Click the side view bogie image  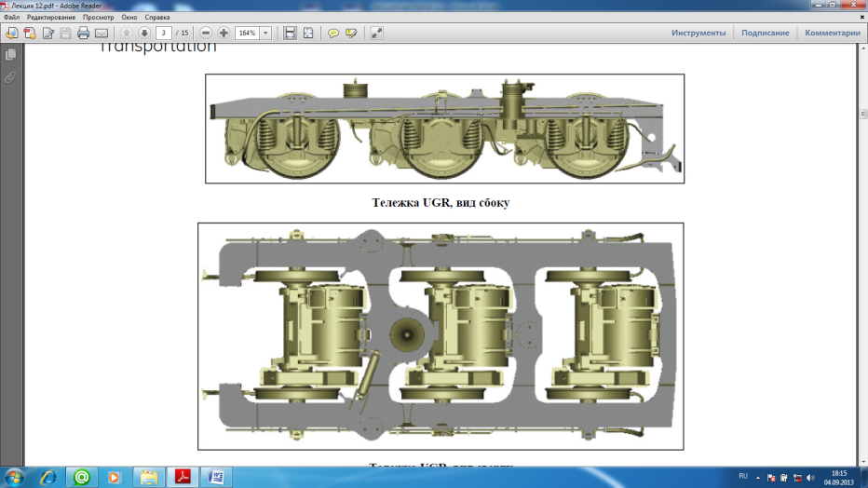(444, 129)
